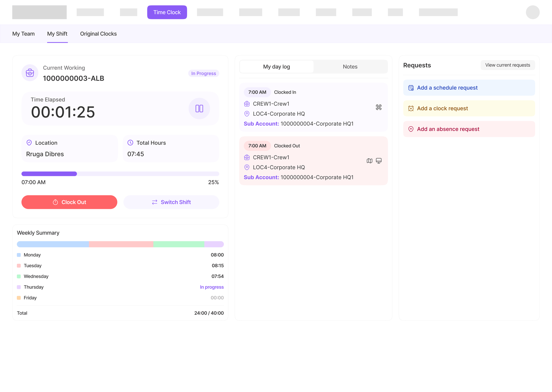Viewport: 552px width, 392px height.
Task: Click the shift progress bar
Action: 120,174
